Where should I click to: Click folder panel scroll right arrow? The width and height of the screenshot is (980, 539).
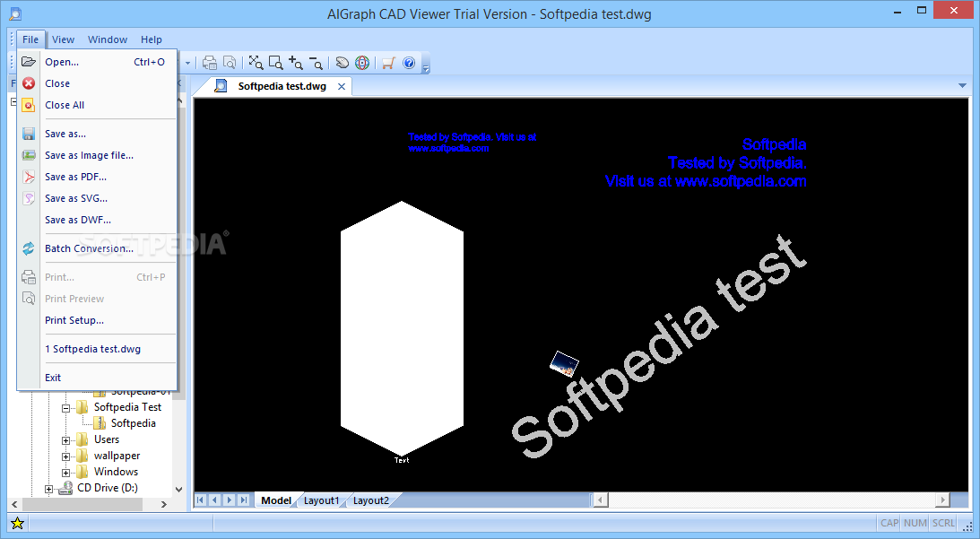164,504
